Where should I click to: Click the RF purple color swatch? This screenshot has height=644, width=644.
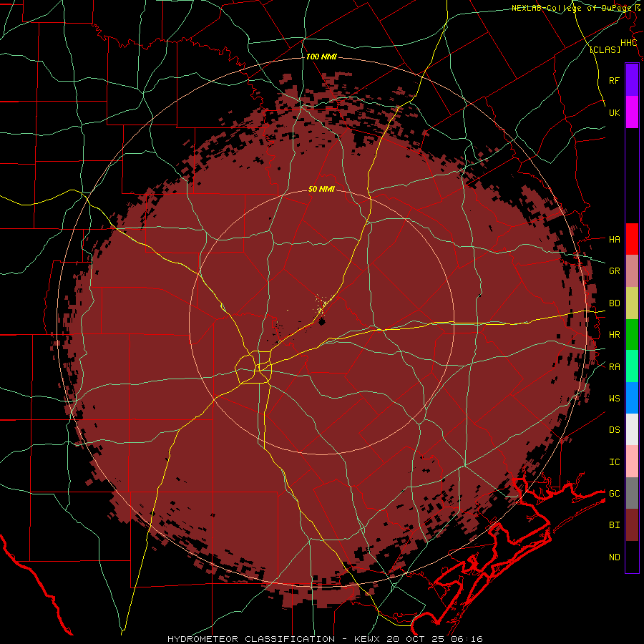click(x=632, y=80)
